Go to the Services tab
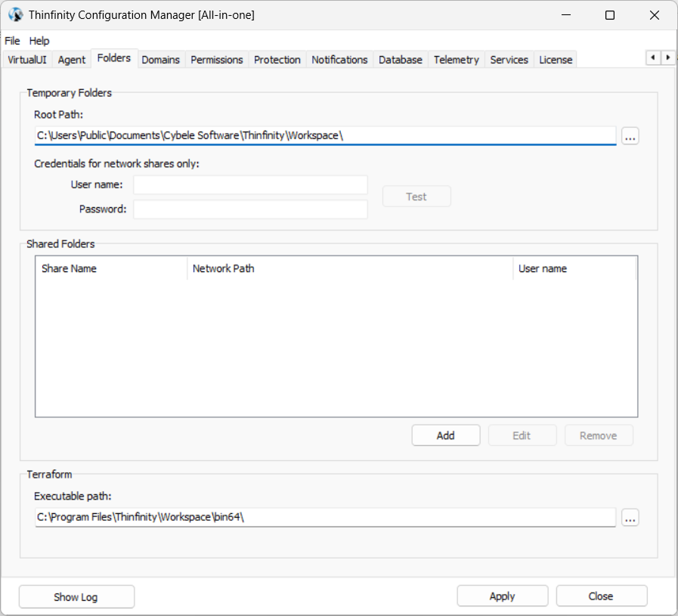 point(509,60)
